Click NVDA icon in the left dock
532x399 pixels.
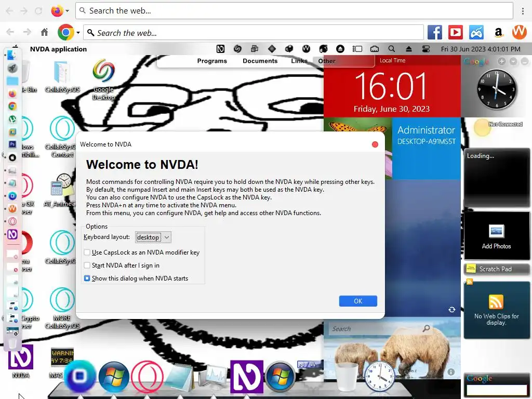[12, 234]
